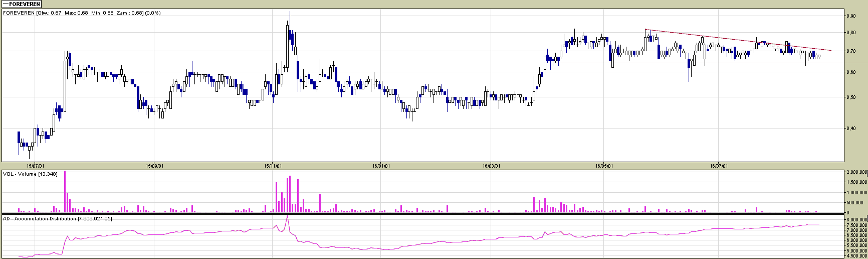Click the Accumulation Distribution peak in November 2015

(x=287, y=217)
